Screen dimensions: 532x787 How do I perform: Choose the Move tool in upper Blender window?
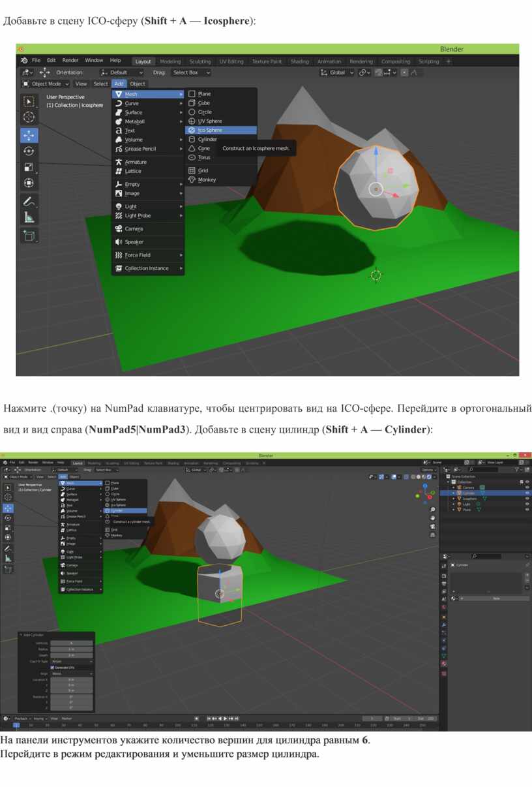coord(29,135)
